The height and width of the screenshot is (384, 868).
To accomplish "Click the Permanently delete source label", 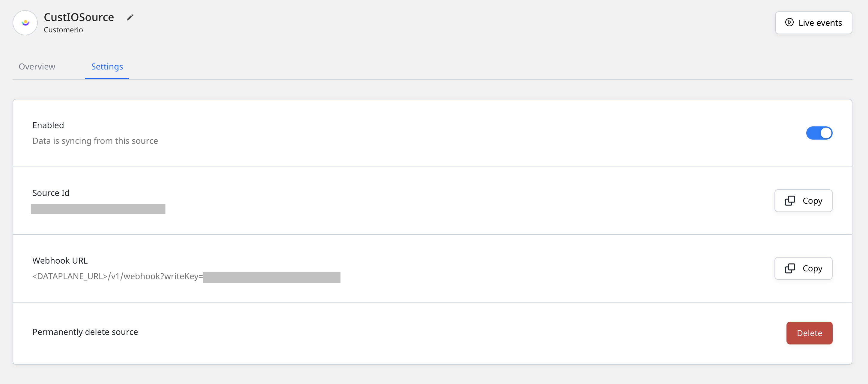I will 85,332.
